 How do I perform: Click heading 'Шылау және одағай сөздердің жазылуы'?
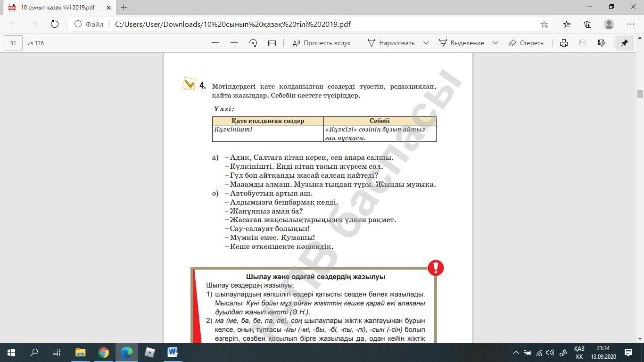(315, 277)
